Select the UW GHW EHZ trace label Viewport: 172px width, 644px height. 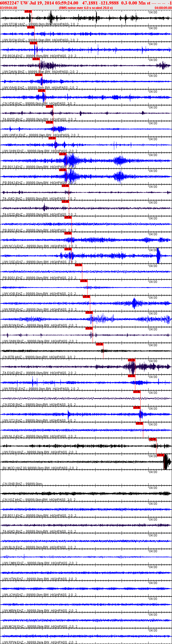coord(40,151)
